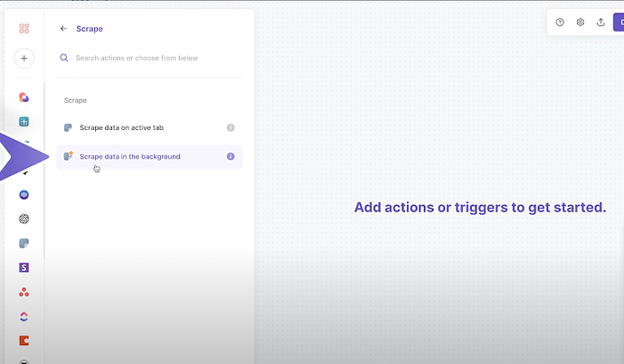Screen dimensions: 624x364
Task: Show info for Scrape data in the background
Action: (x=231, y=156)
